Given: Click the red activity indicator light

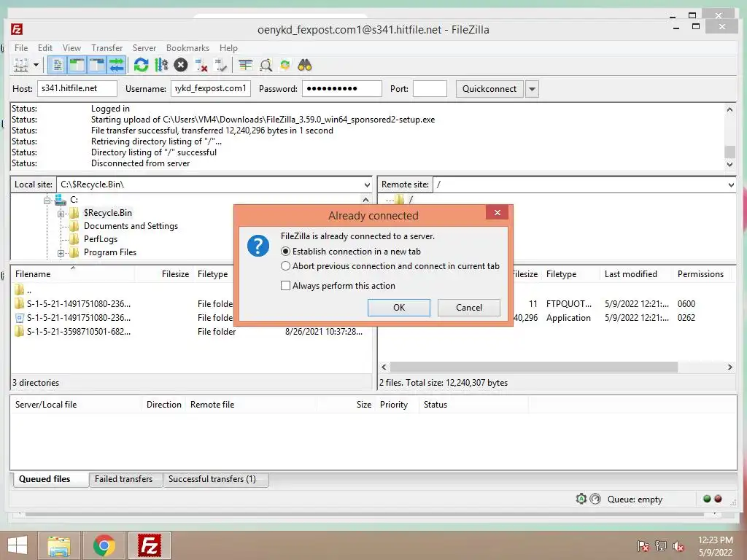Looking at the screenshot, I should tap(718, 499).
